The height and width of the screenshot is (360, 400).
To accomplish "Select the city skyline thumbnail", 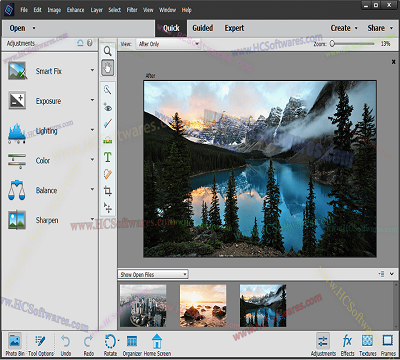I will coord(143,305).
